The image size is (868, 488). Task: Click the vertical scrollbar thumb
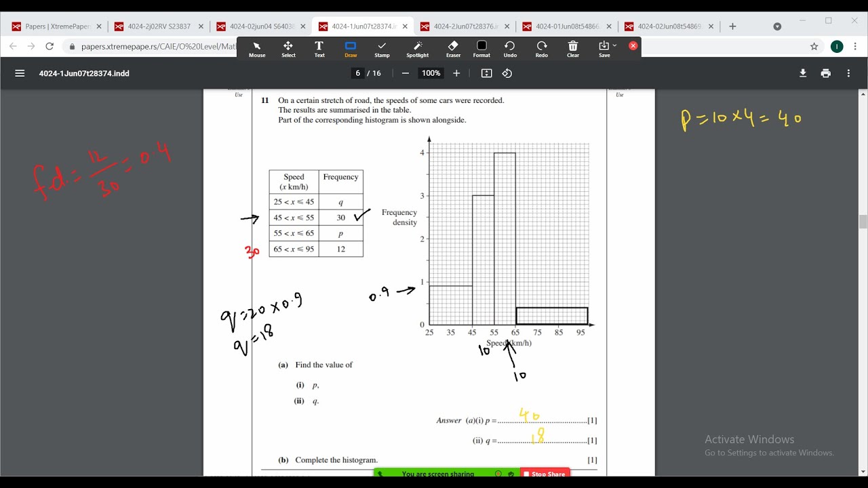tap(863, 222)
